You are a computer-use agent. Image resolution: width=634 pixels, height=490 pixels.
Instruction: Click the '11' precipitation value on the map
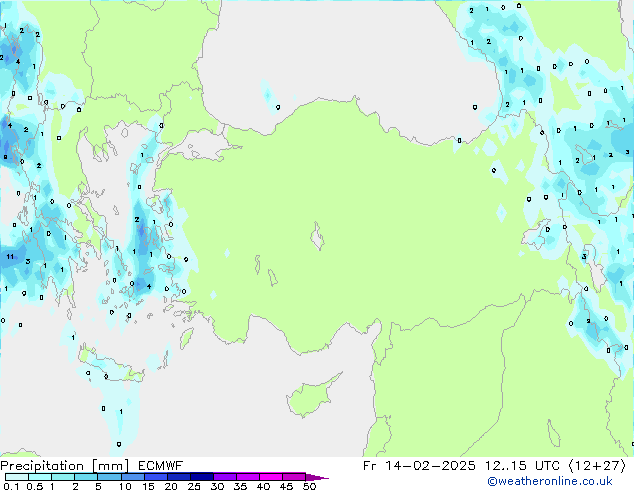[x=10, y=256]
